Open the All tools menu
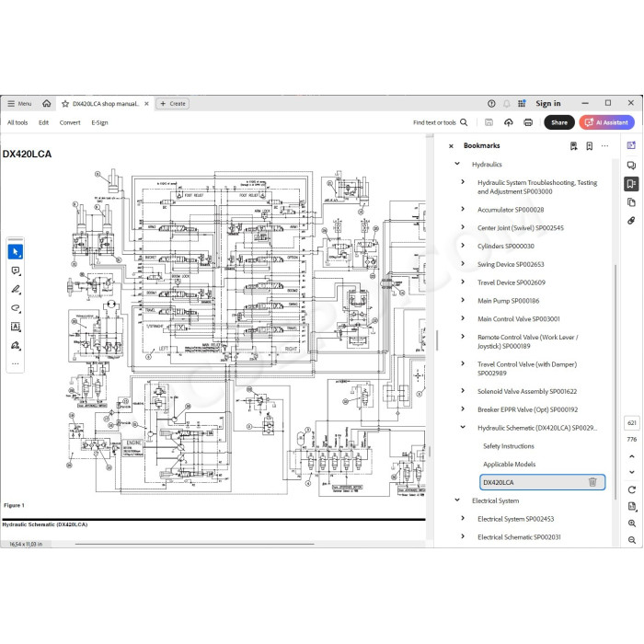 (17, 122)
